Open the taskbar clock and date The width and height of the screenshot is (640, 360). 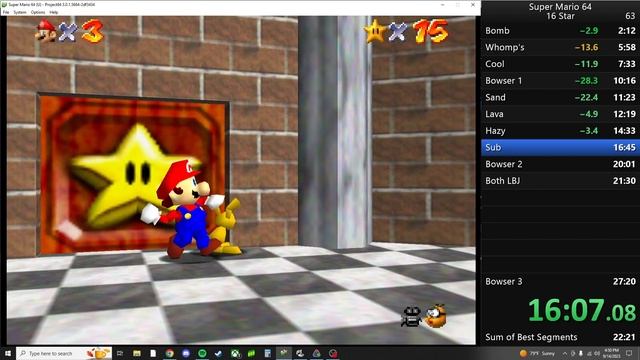tap(611, 353)
